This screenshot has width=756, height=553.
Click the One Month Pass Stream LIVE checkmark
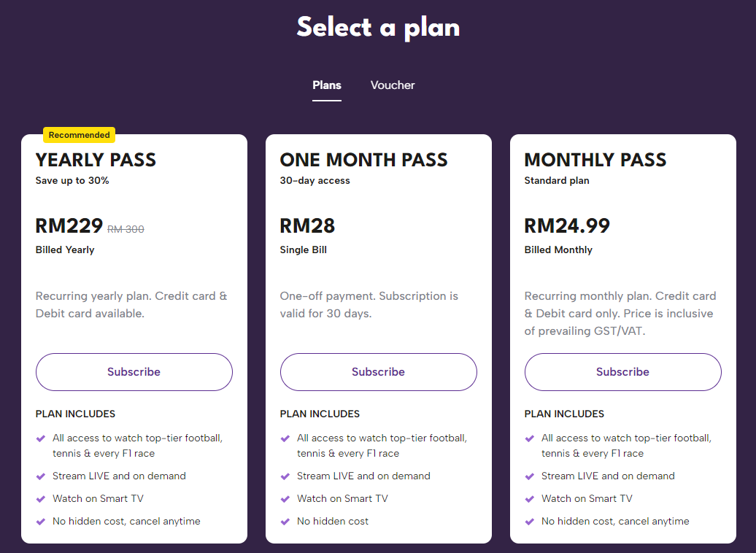(285, 476)
